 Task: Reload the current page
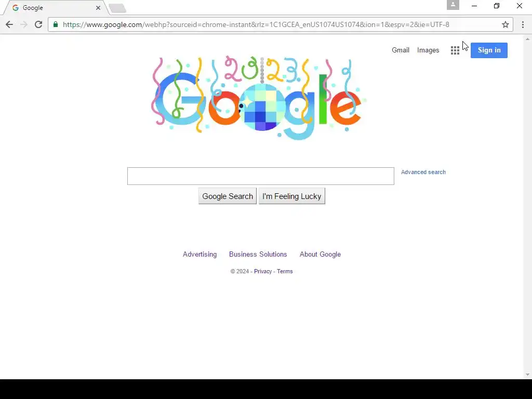(38, 24)
